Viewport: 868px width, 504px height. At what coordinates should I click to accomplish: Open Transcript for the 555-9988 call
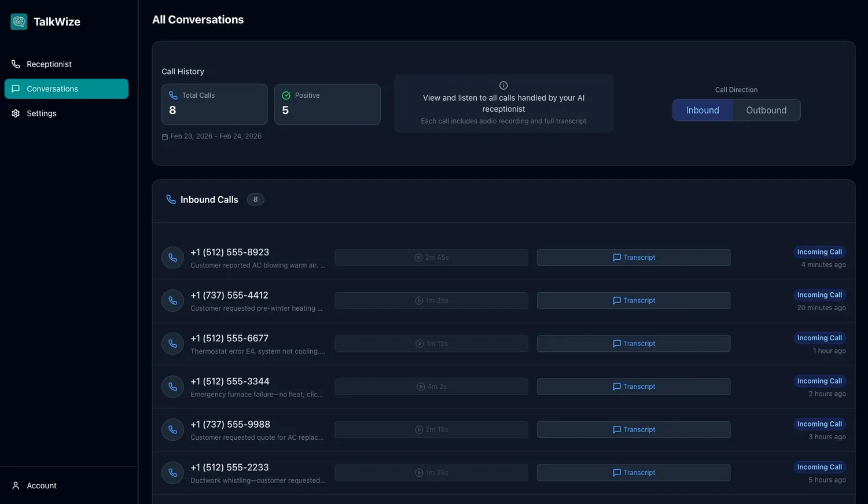[x=634, y=429]
